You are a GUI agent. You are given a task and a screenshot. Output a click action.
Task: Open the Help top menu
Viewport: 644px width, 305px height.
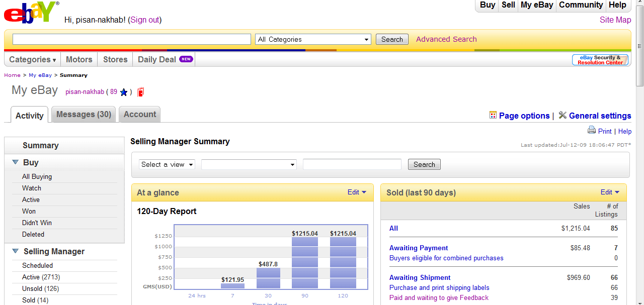point(617,5)
